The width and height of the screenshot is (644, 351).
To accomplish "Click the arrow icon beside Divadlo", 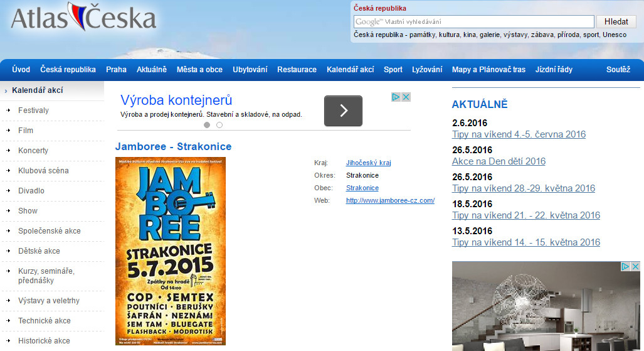I will click(x=8, y=190).
